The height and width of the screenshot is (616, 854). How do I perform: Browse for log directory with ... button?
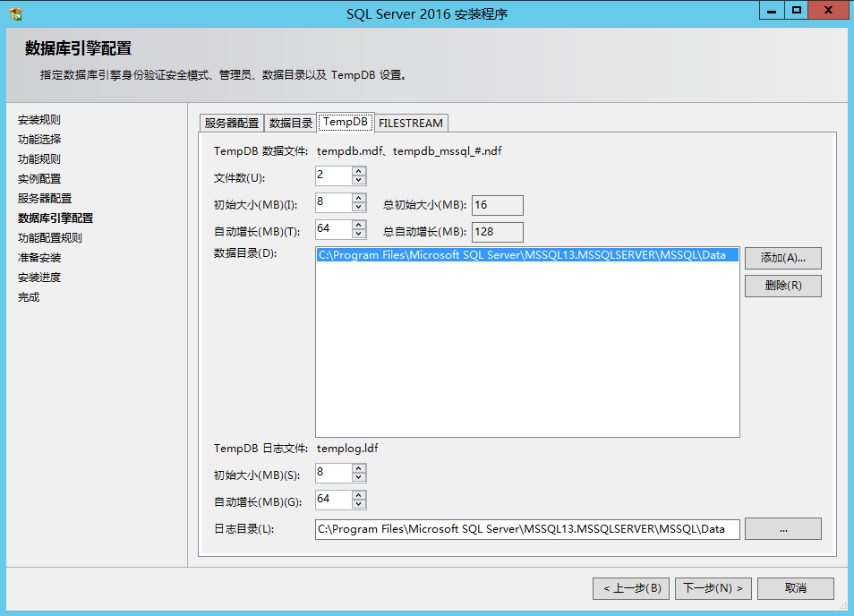(782, 529)
